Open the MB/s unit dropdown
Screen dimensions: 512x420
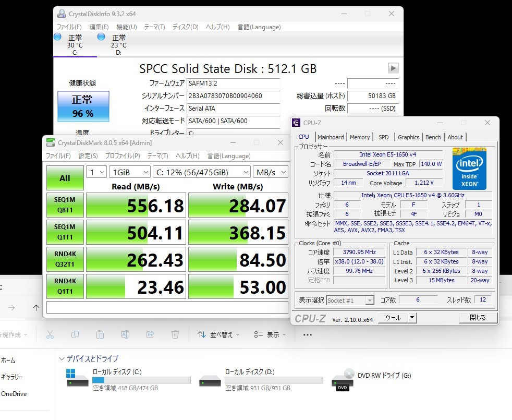tap(271, 172)
